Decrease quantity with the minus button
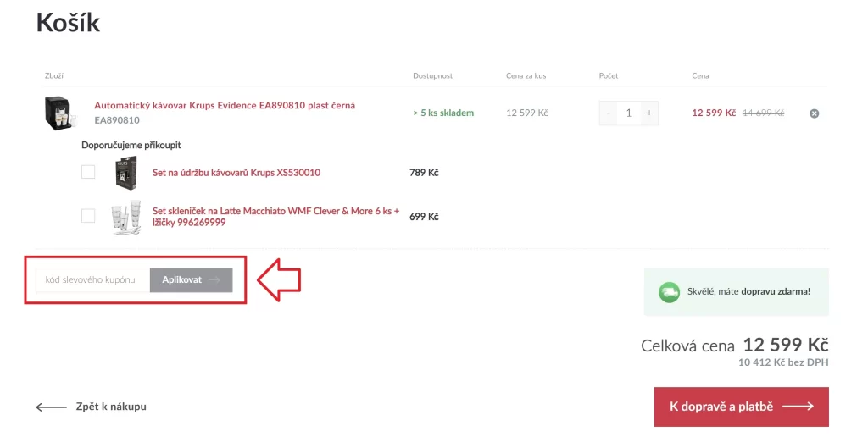Screen dimensions: 868x437 point(608,113)
